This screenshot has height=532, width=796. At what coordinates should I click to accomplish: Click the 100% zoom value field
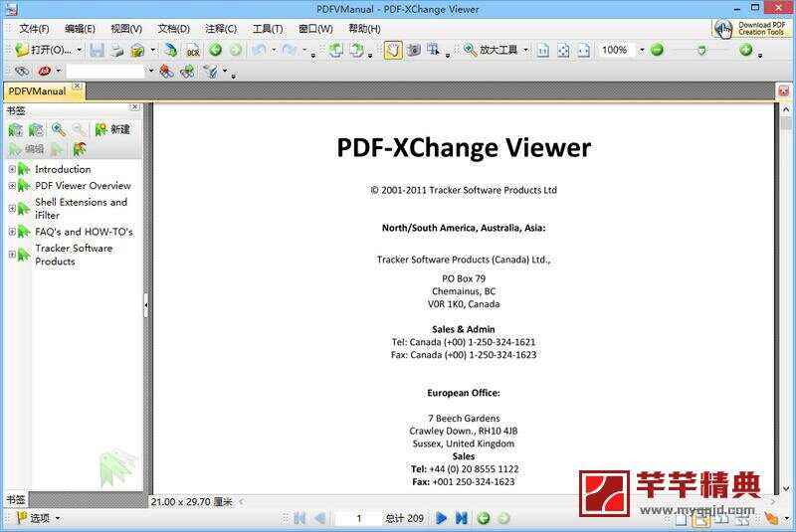pyautogui.click(x=616, y=50)
